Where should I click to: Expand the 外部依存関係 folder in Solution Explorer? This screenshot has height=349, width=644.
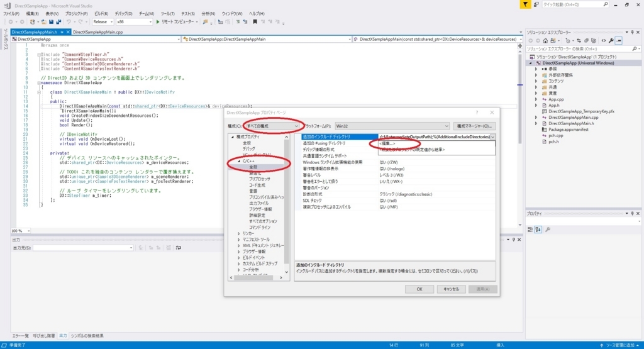click(x=536, y=75)
